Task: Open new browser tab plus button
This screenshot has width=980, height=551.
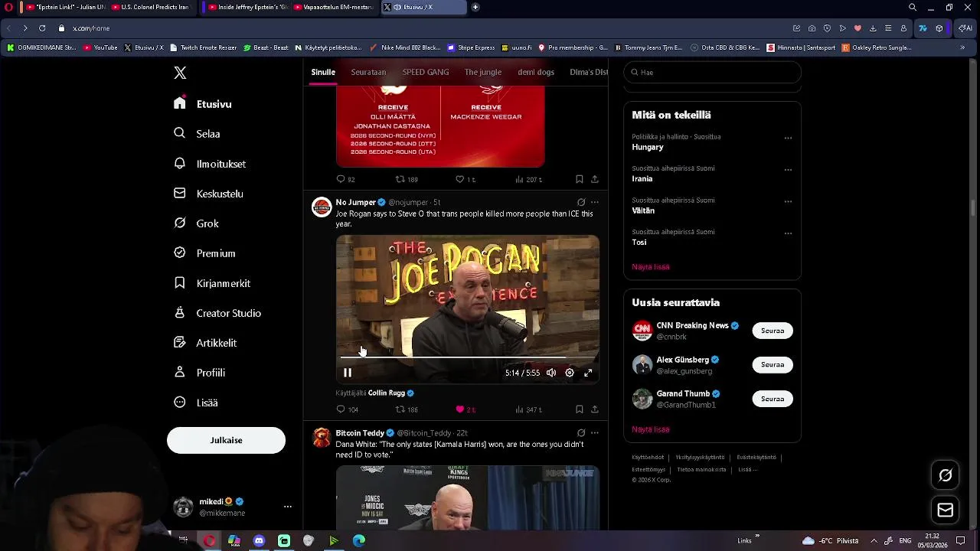Action: [x=475, y=7]
